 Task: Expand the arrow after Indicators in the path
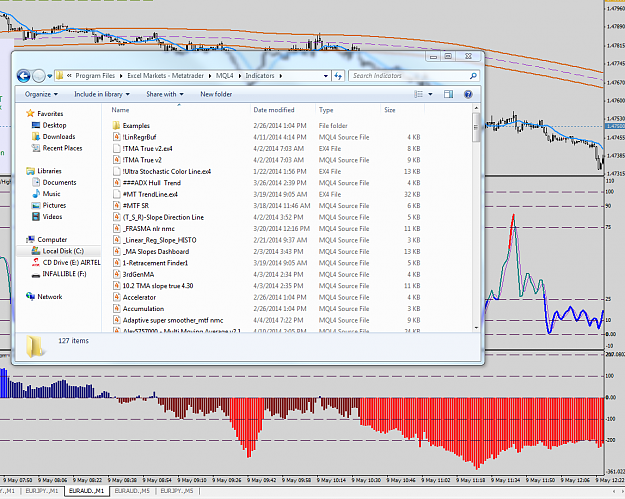click(x=281, y=76)
